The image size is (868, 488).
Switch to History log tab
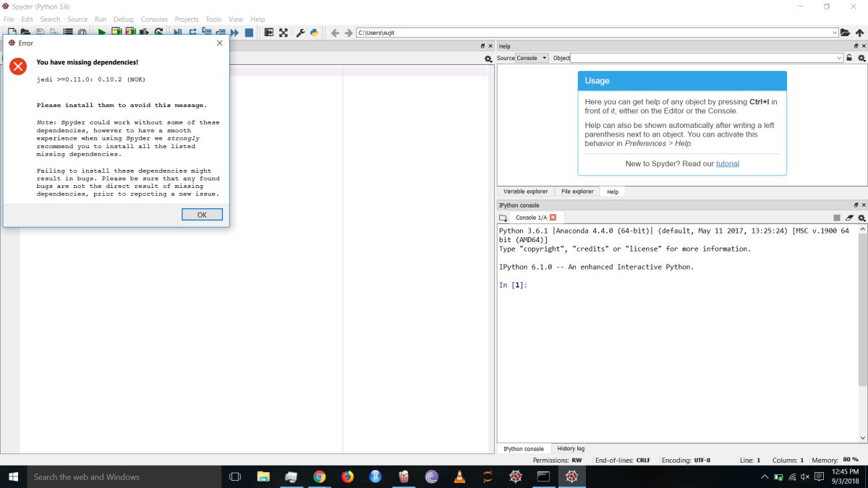point(571,449)
